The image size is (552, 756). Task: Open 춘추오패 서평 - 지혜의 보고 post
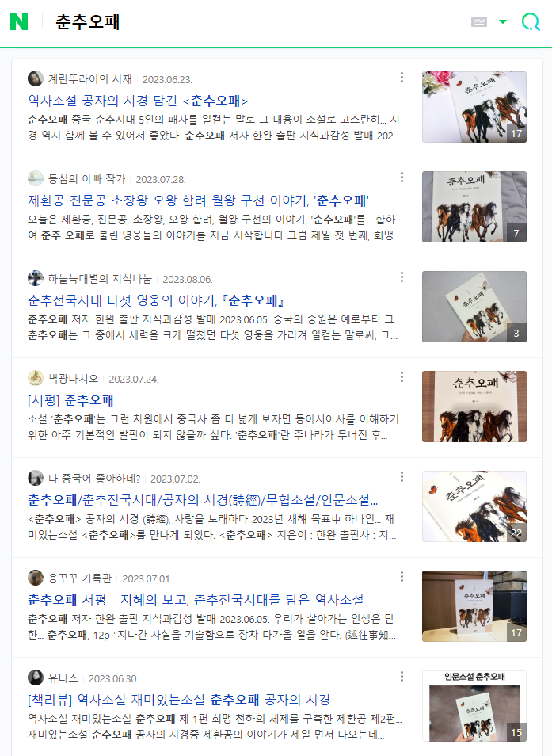click(x=196, y=600)
